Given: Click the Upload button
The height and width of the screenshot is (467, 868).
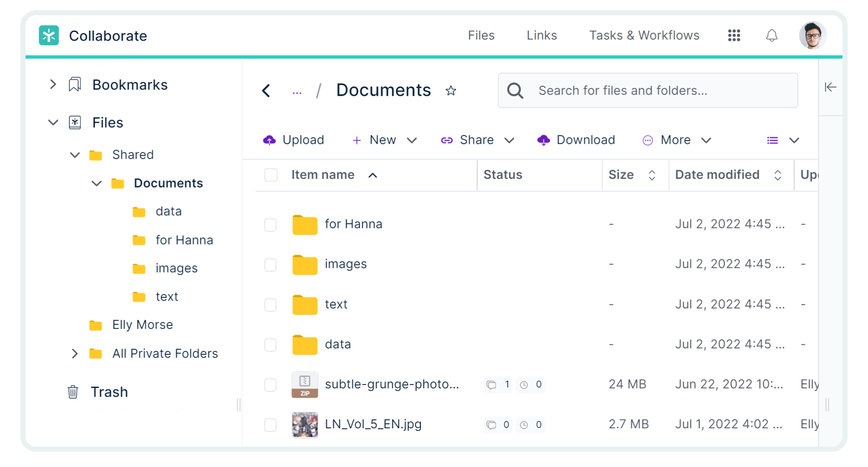Looking at the screenshot, I should pos(294,140).
